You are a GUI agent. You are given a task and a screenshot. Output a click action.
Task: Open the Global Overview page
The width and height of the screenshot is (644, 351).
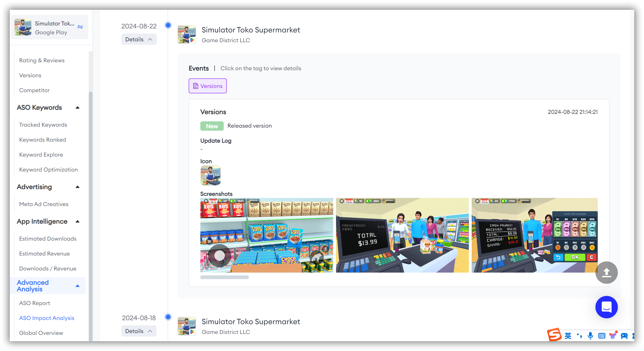tap(41, 333)
